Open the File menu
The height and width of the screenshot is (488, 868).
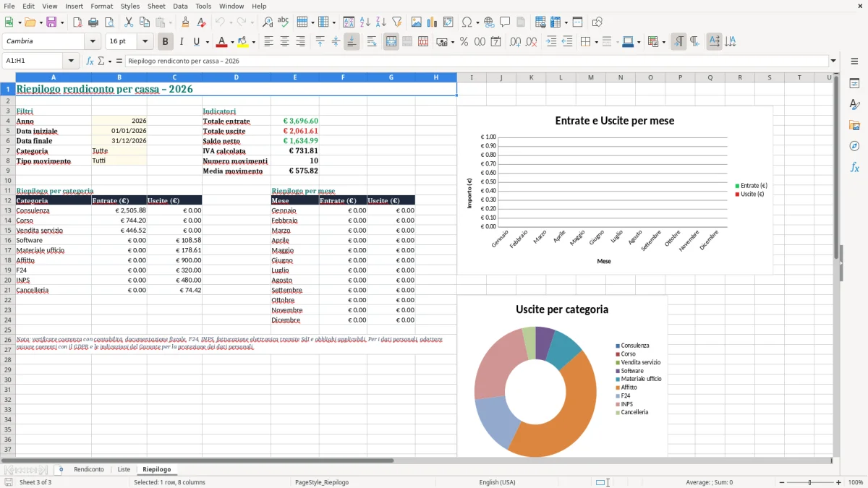coord(9,6)
